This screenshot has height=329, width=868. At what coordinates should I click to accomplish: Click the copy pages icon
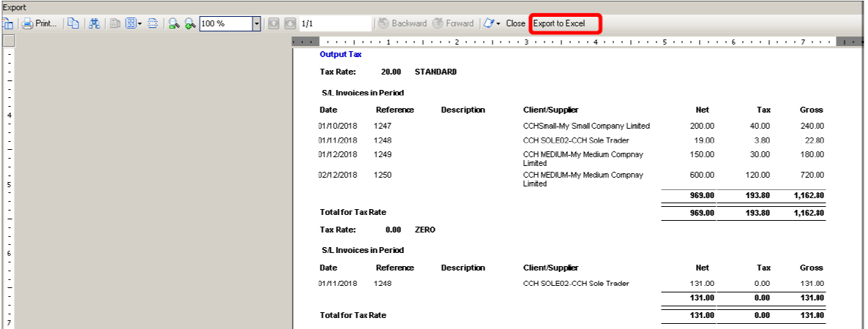click(x=74, y=24)
